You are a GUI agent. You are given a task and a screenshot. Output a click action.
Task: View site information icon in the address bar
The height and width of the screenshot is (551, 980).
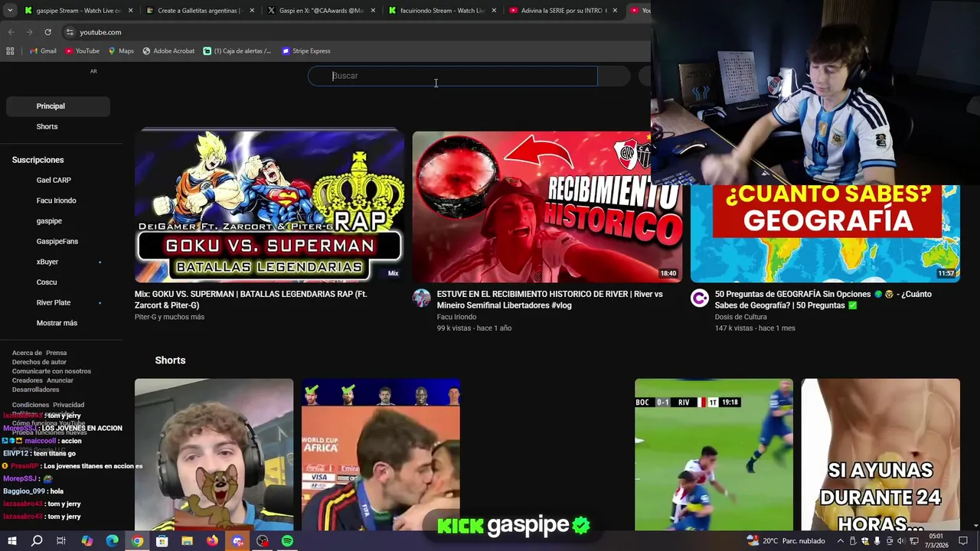70,32
